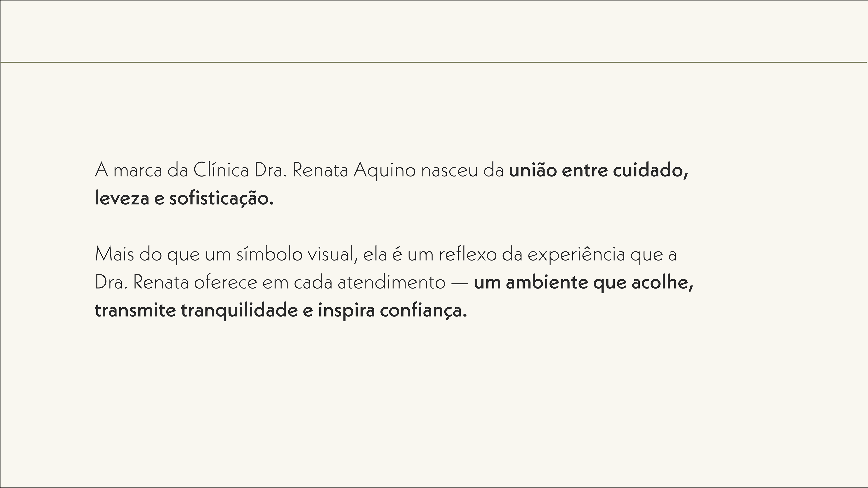Image resolution: width=868 pixels, height=488 pixels.
Task: Click the word "reflexo"
Action: [467, 255]
